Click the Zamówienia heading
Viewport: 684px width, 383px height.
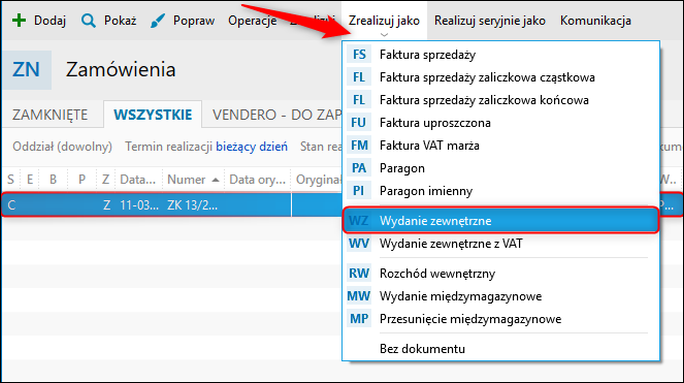pyautogui.click(x=121, y=69)
